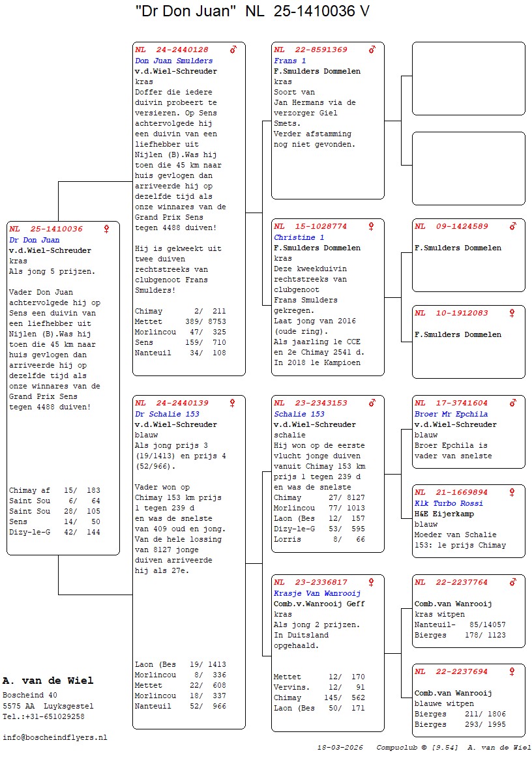Click the male symbol beside Don Juan Smulders' ring number

[233, 50]
